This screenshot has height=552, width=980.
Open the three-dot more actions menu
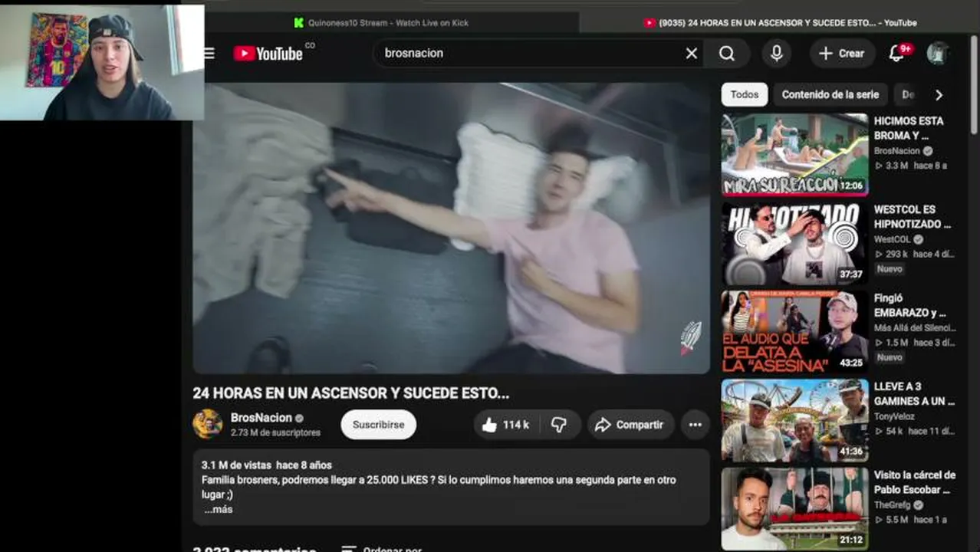pyautogui.click(x=695, y=425)
